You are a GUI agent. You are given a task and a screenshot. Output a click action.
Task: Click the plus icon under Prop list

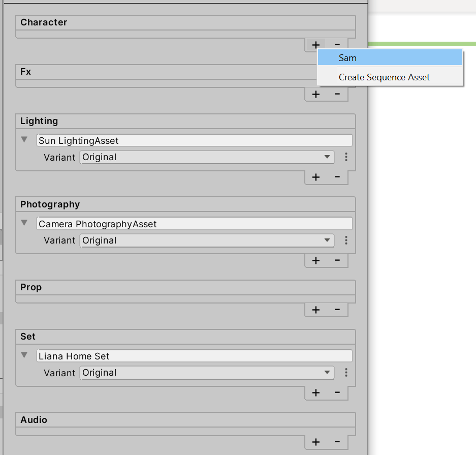point(315,310)
